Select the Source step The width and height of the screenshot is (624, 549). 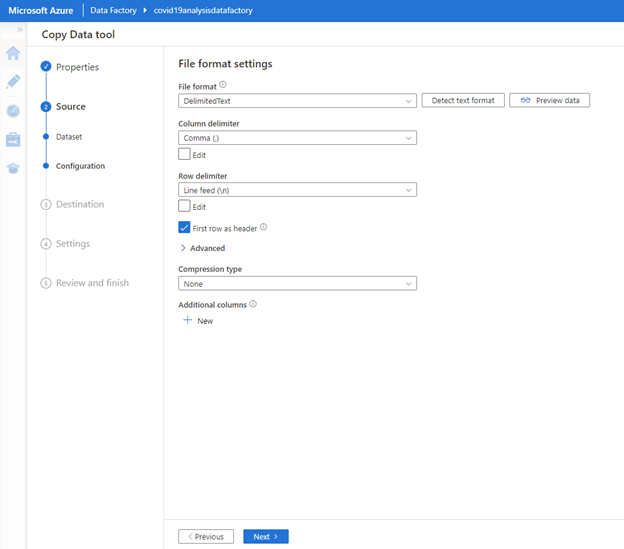pos(71,107)
